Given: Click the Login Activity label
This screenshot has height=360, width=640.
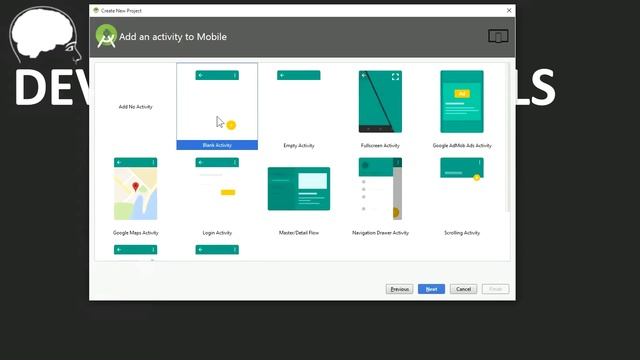Looking at the screenshot, I should (217, 233).
